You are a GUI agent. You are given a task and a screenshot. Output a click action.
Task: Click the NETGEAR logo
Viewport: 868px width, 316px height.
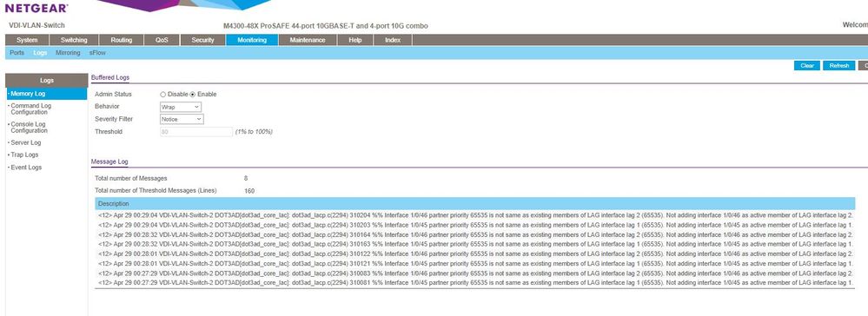click(36, 8)
